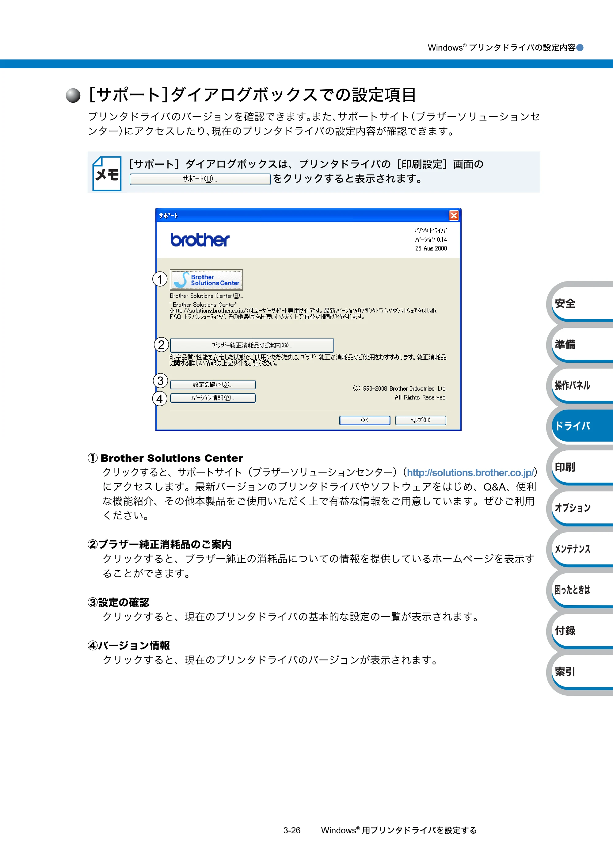Click the All Rights Reserved text
The width and height of the screenshot is (613, 868).
[x=421, y=397]
